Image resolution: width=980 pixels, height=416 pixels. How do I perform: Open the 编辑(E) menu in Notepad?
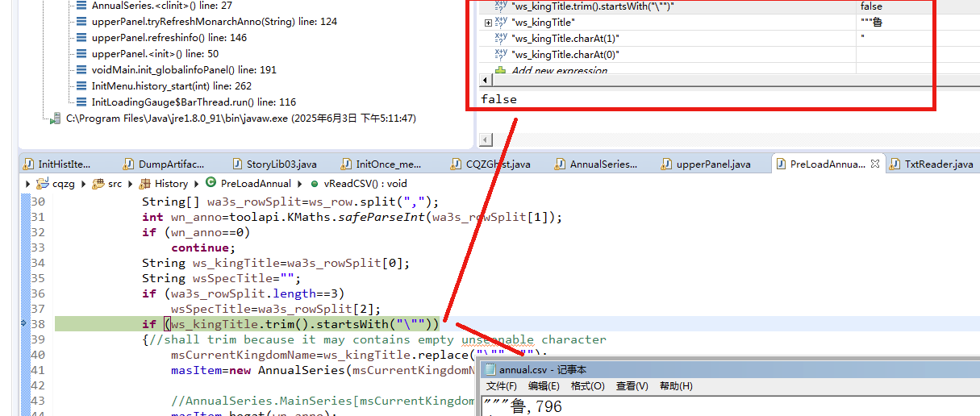pyautogui.click(x=544, y=386)
